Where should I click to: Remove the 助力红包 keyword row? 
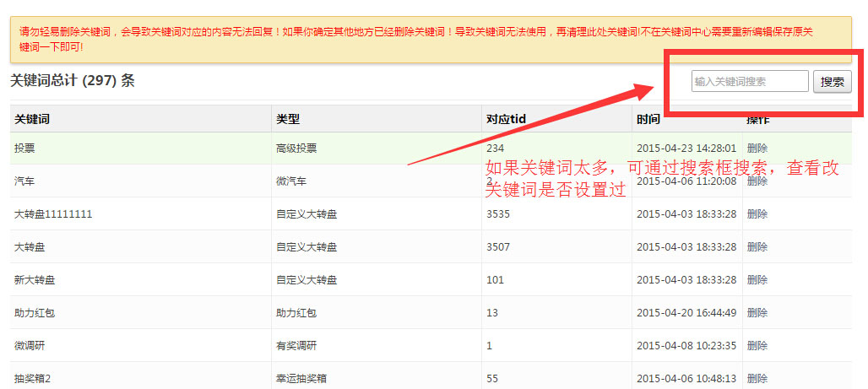[757, 313]
